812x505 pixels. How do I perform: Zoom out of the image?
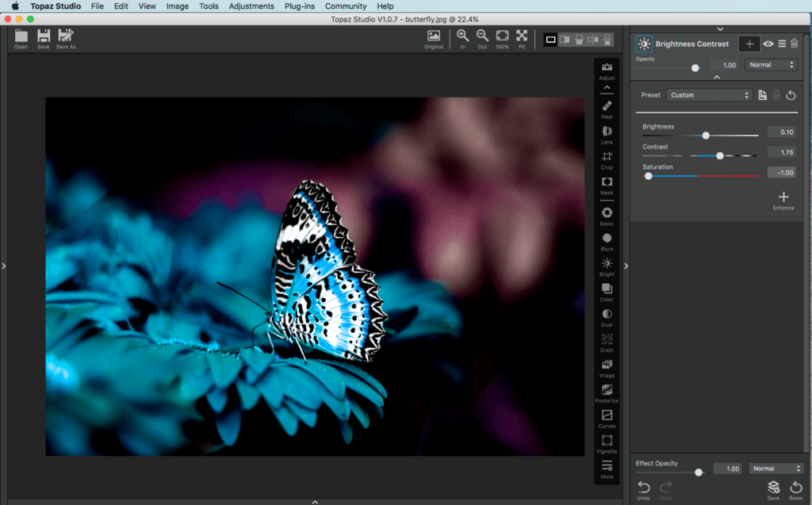[x=482, y=39]
